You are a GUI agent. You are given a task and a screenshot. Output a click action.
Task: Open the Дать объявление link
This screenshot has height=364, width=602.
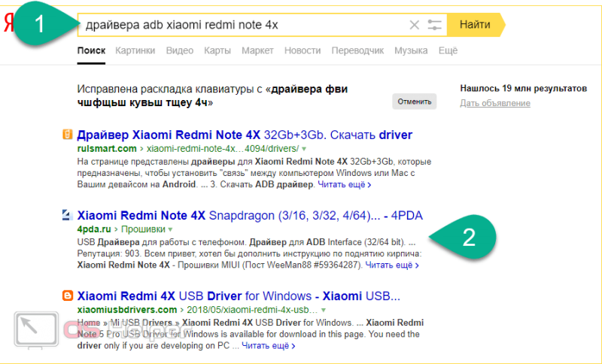495,103
